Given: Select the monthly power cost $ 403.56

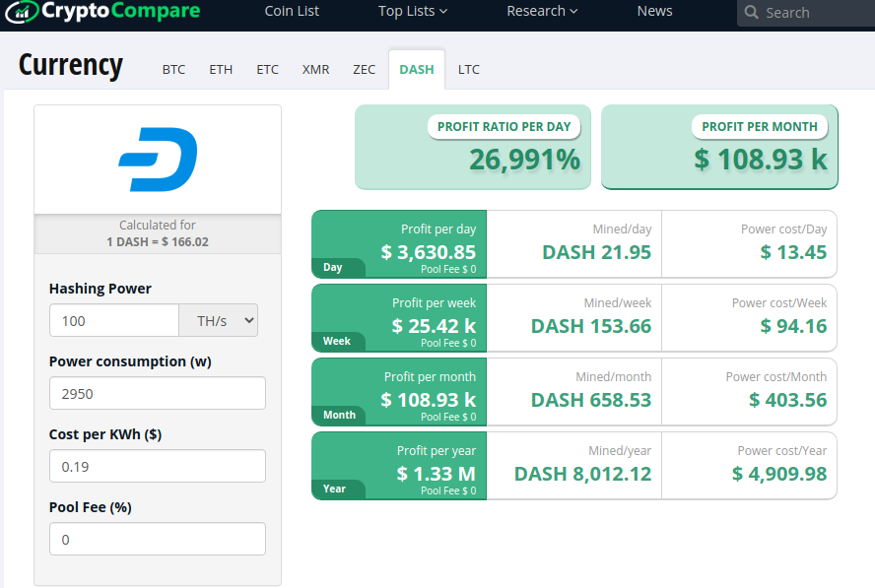Looking at the screenshot, I should point(787,400).
